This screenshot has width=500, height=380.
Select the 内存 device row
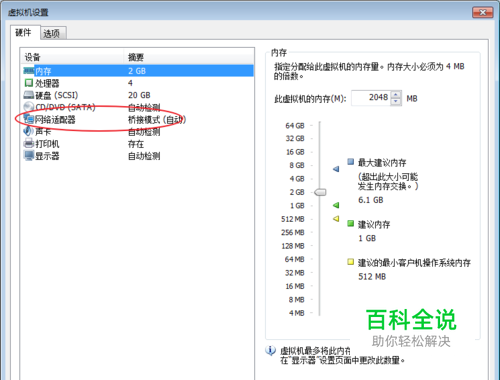coord(138,71)
